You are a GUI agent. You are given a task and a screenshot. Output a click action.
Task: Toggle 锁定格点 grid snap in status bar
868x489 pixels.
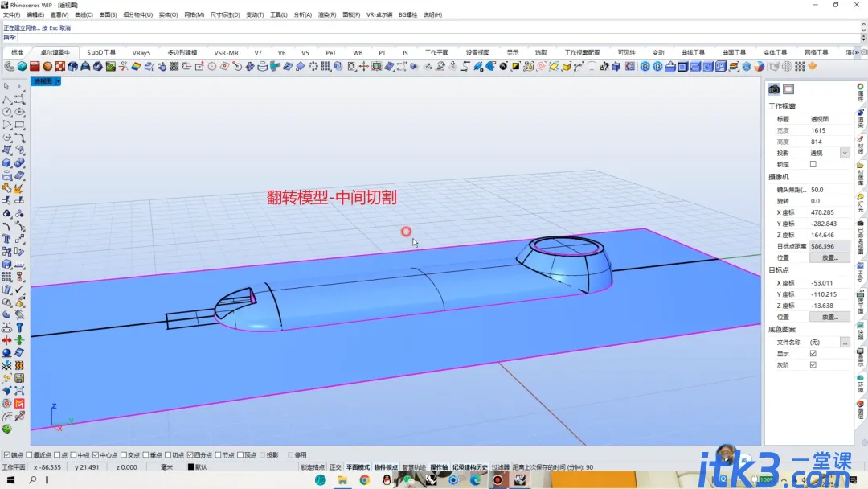313,467
